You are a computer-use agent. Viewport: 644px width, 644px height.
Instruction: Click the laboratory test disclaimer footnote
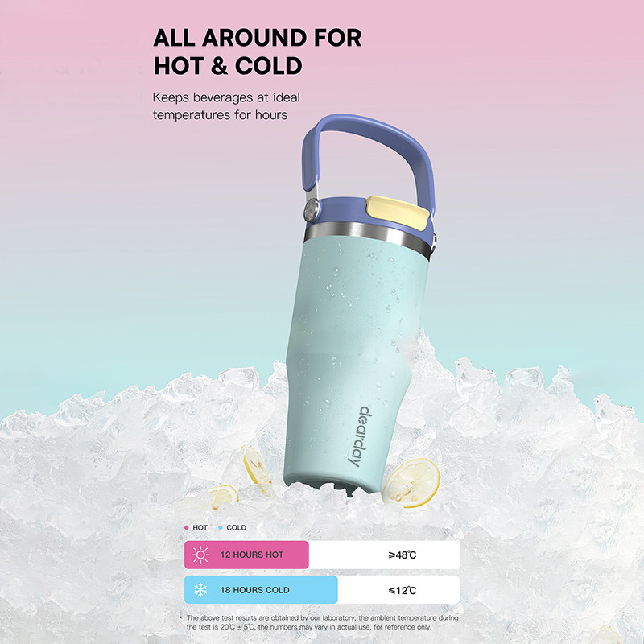point(320,622)
